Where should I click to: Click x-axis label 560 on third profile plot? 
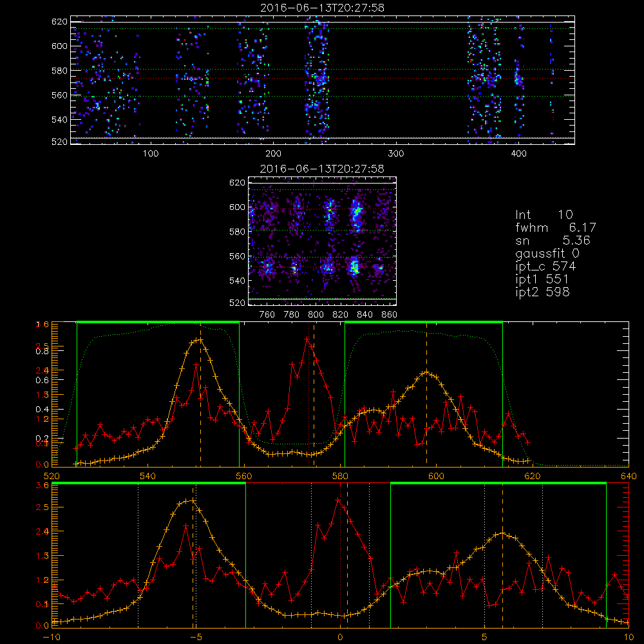tap(244, 477)
